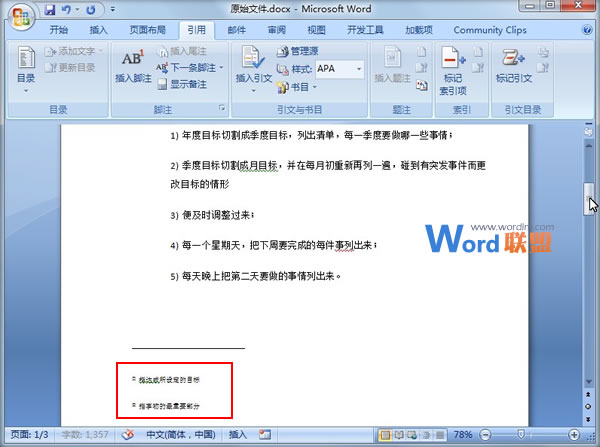Switch to the 插入 tab
Viewport: 600px width, 447px height.
click(98, 30)
